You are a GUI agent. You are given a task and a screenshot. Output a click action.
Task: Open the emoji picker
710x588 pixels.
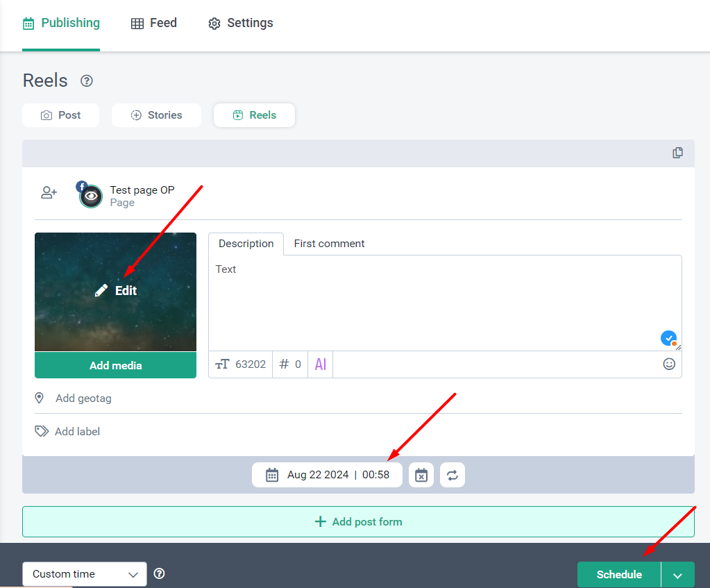(x=669, y=364)
